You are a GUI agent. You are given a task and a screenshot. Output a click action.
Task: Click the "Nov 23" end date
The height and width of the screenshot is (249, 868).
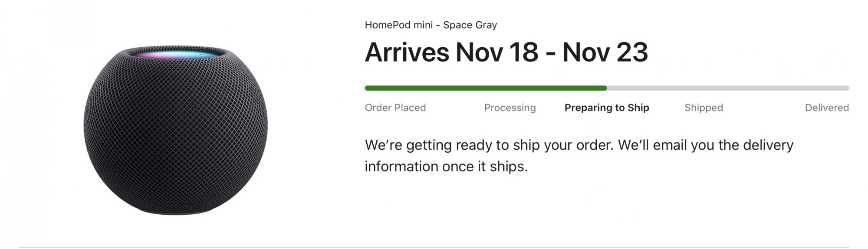(x=605, y=52)
